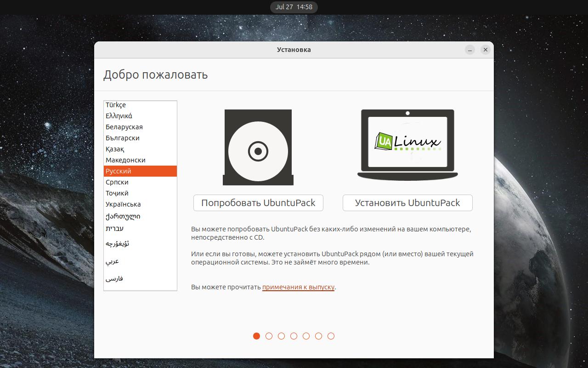Select the Arabic عربي language entry

pyautogui.click(x=140, y=261)
